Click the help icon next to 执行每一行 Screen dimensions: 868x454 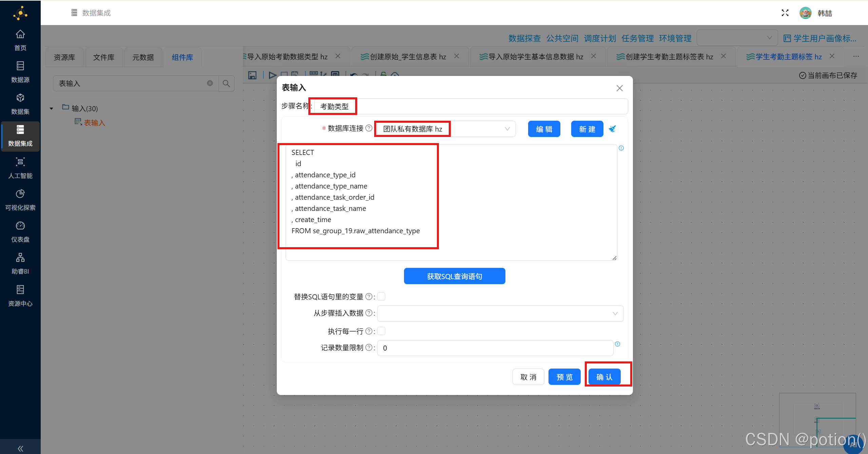tap(369, 331)
